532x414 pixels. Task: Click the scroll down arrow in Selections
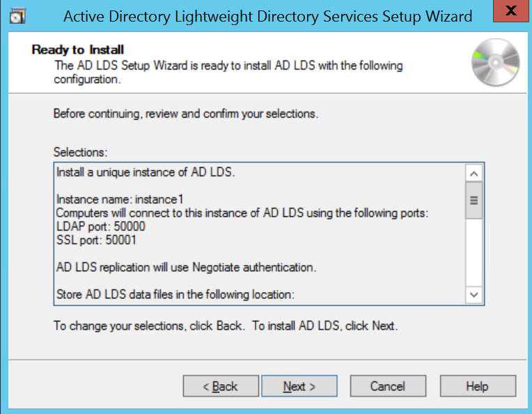474,296
